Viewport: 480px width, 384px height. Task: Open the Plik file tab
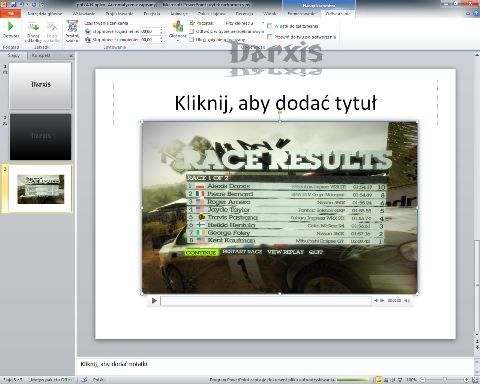tap(11, 14)
